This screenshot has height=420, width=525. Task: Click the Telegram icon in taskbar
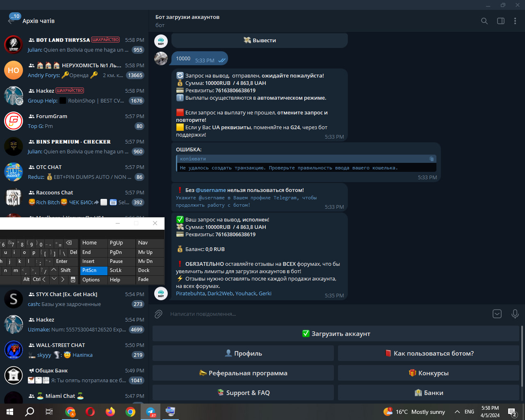[151, 412]
